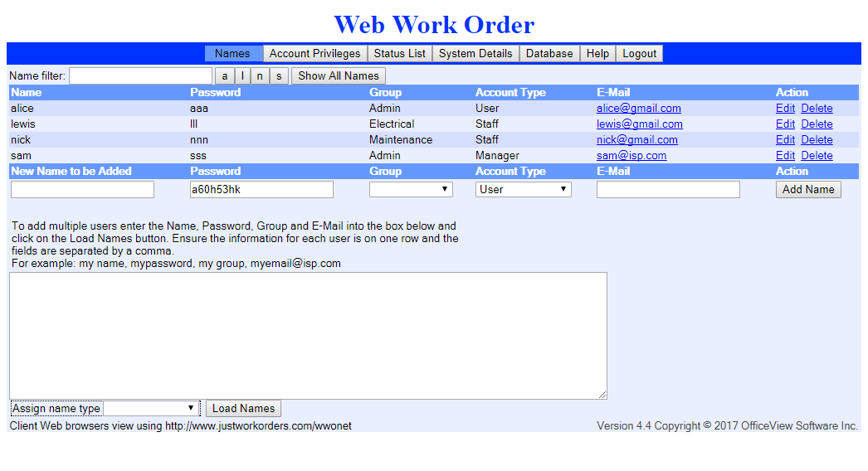868x471 pixels.
Task: Expand the new name Group dropdown
Action: [411, 189]
